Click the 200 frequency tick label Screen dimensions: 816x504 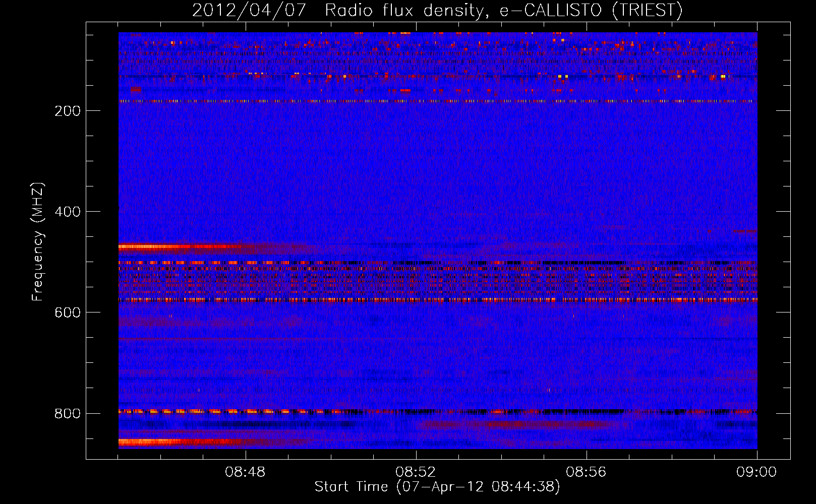coord(68,111)
